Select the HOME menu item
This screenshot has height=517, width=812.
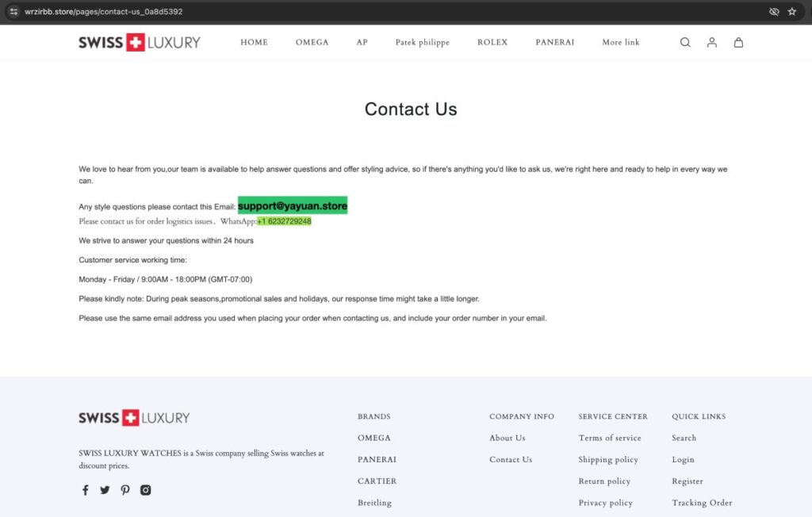click(254, 42)
